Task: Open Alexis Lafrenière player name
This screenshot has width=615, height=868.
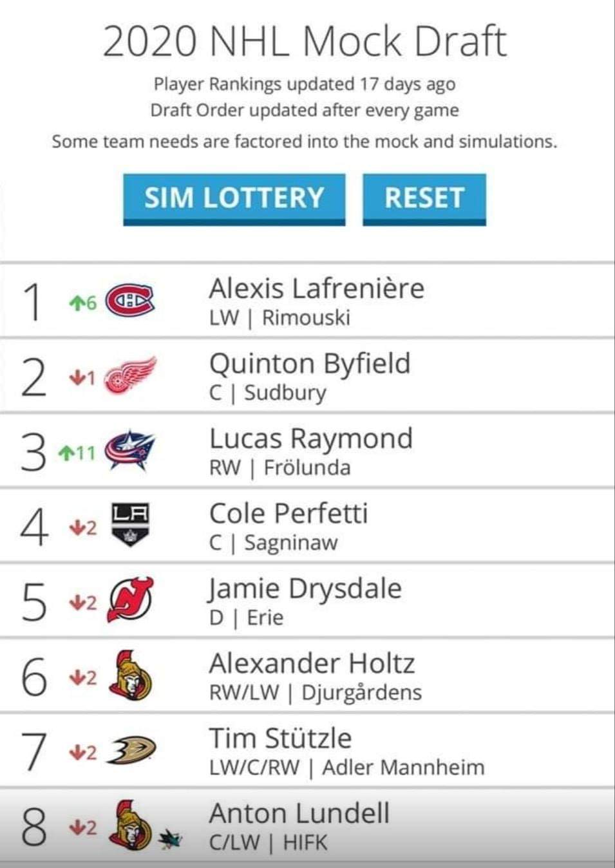Action: tap(317, 288)
